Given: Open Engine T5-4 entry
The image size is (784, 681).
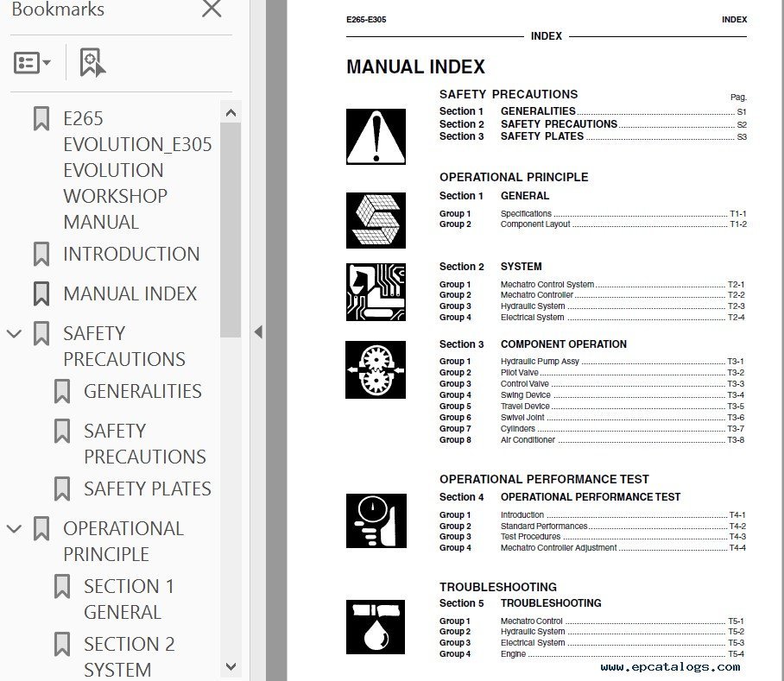Looking at the screenshot, I should coord(592,654).
